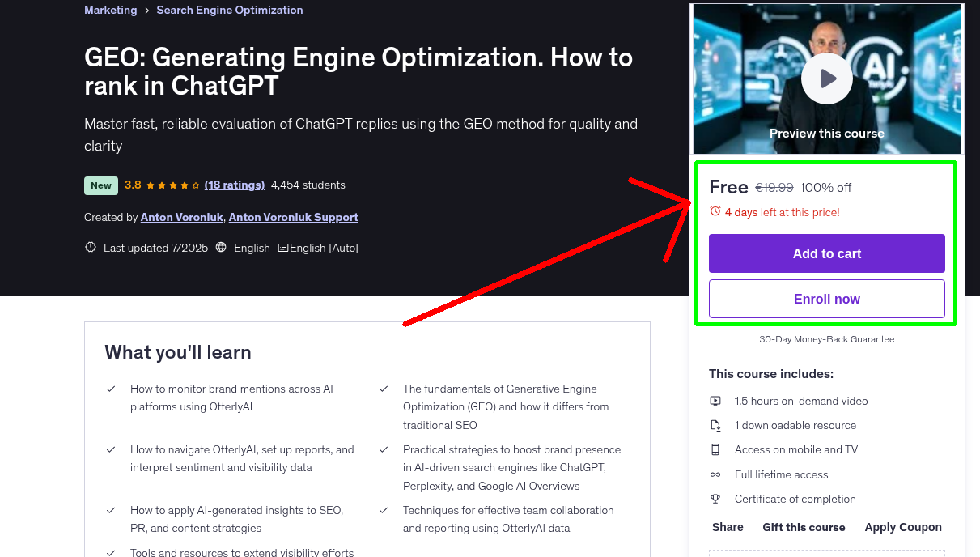Viewport: 980px width, 557px height.
Task: Click 1 downloadable resource text
Action: (795, 425)
